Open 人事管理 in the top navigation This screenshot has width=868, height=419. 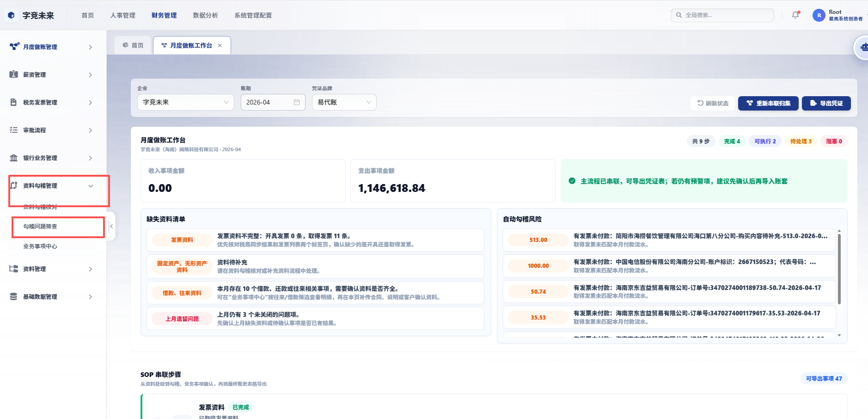point(123,15)
